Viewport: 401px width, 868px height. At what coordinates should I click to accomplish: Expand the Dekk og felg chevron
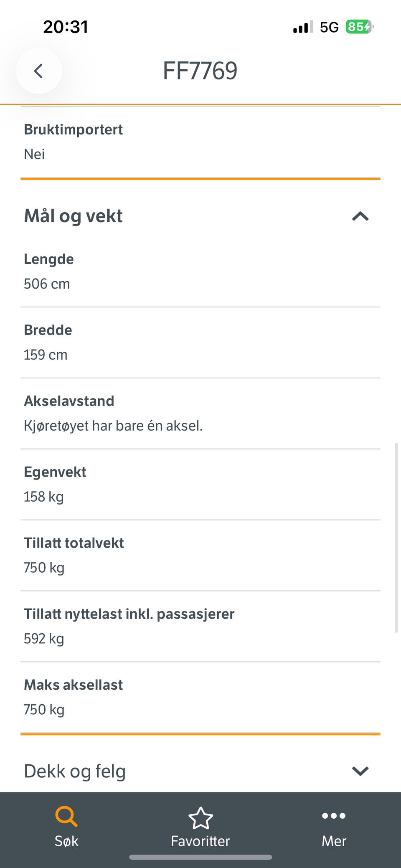[360, 771]
